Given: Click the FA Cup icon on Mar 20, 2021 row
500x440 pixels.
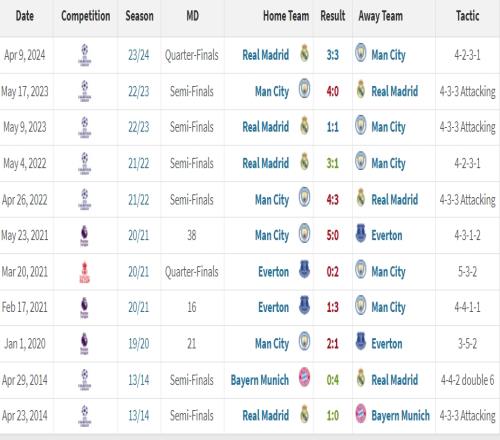Looking at the screenshot, I should pyautogui.click(x=85, y=272).
